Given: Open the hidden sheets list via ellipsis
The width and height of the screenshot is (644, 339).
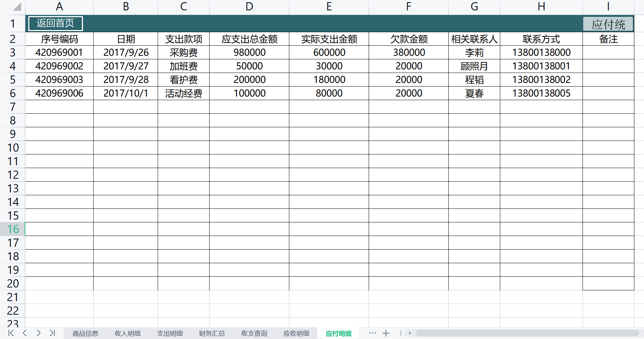Looking at the screenshot, I should click(x=372, y=333).
